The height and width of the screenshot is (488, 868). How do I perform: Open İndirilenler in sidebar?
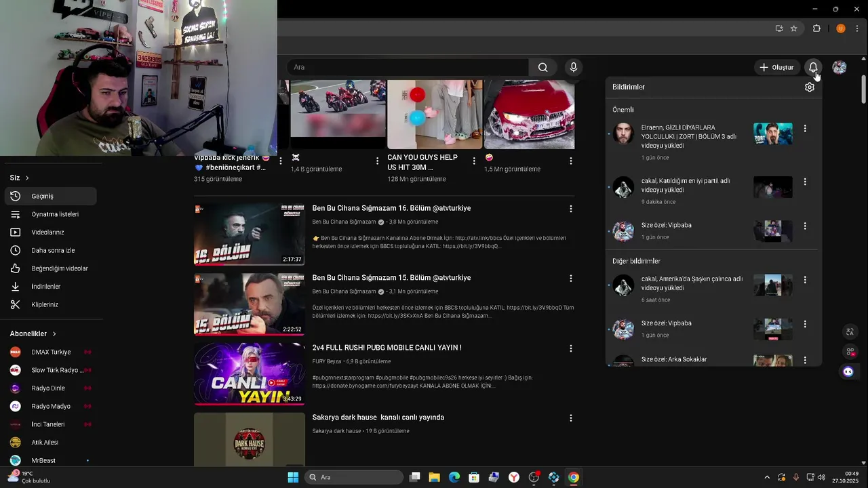coord(51,286)
